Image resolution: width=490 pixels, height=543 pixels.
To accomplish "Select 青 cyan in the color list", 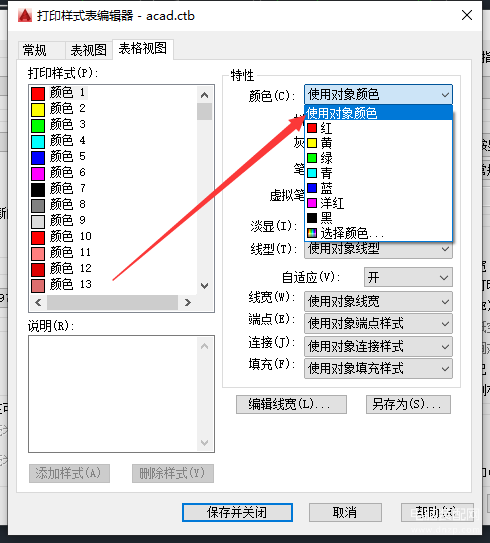I will coord(378,173).
